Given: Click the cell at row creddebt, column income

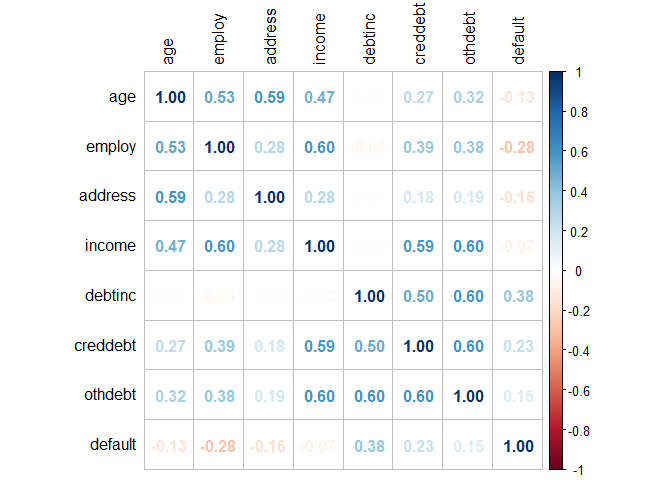Looking at the screenshot, I should (x=319, y=346).
